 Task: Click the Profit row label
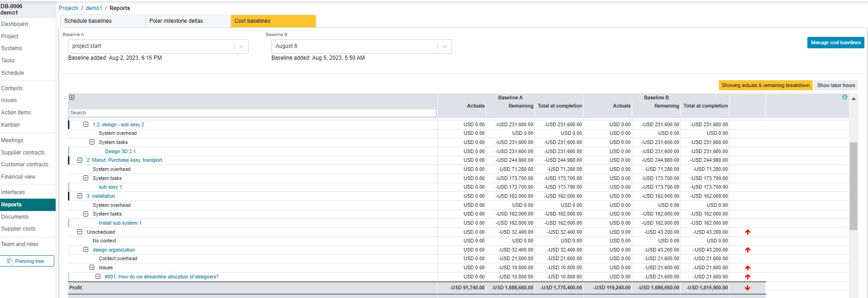click(x=76, y=288)
